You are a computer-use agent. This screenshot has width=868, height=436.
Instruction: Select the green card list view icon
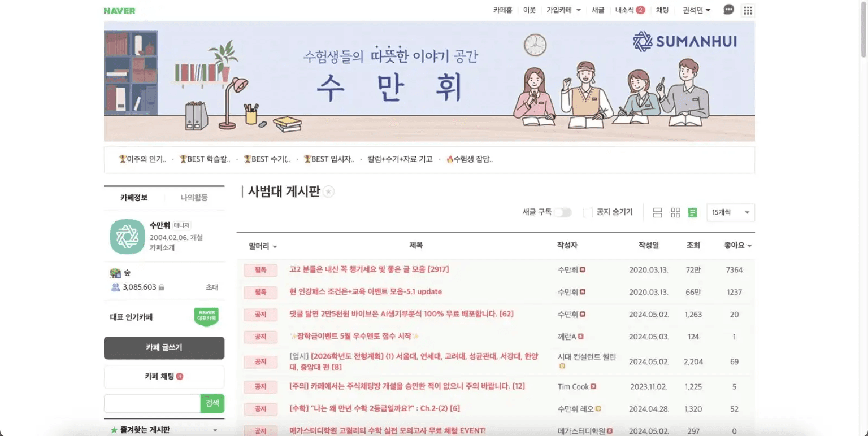tap(692, 212)
